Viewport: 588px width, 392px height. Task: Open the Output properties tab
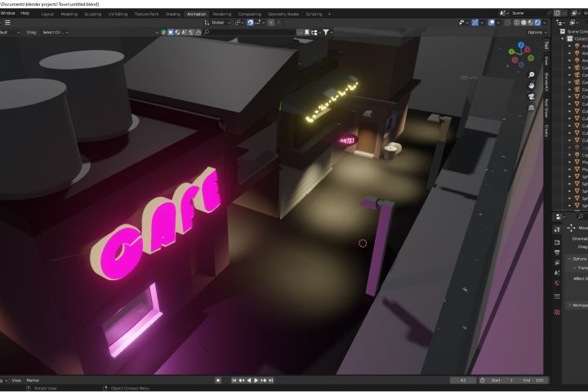click(557, 253)
